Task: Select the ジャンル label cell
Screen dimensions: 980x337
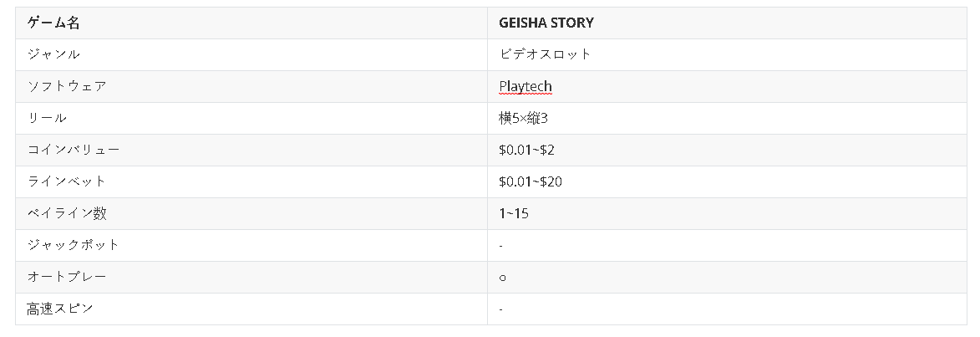Action: pos(53,54)
